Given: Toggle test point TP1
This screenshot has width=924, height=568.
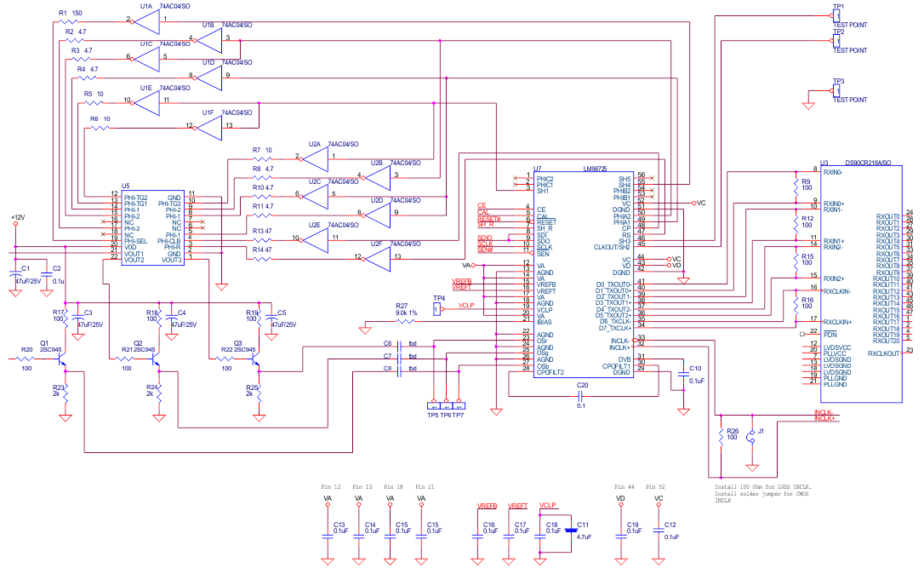Looking at the screenshot, I should point(836,15).
